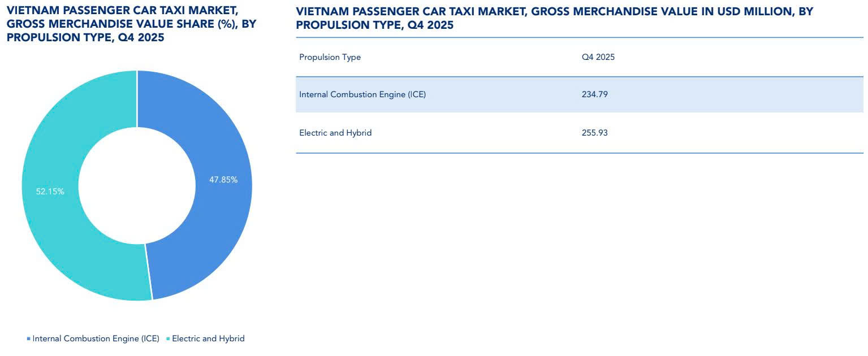
Task: Click the 47.85% data label
Action: 223,180
